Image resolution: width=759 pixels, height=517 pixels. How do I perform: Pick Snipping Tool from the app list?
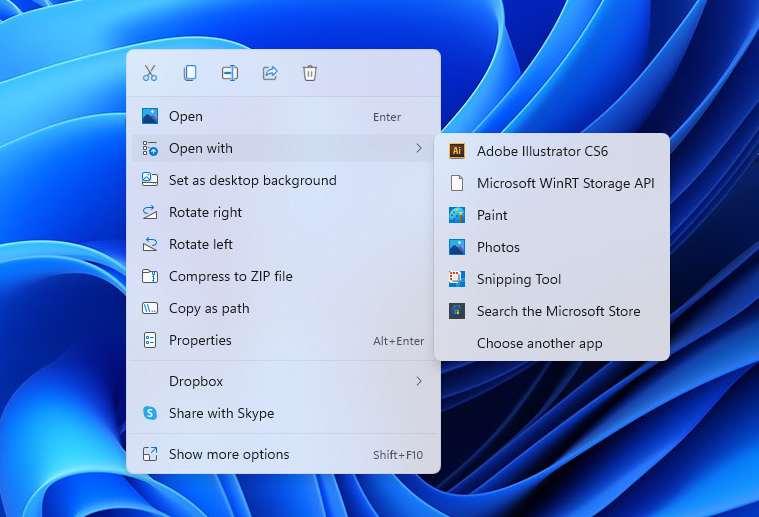click(518, 279)
